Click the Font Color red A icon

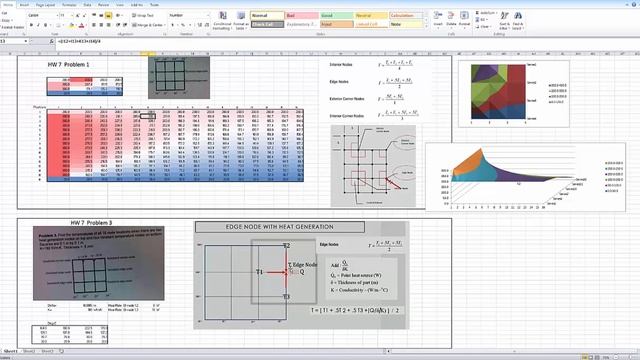click(x=81, y=25)
